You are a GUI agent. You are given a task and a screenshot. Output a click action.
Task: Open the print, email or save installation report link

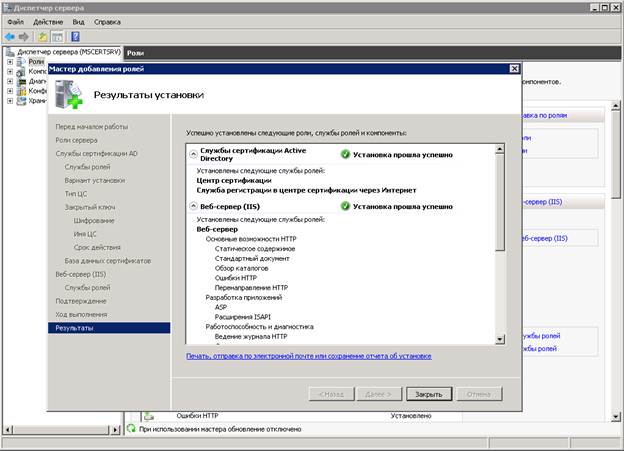[x=309, y=356]
